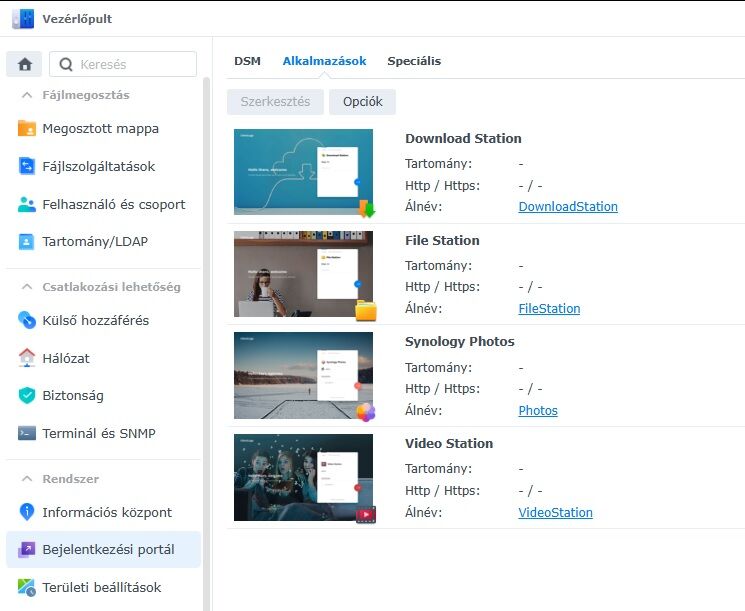Screen dimensions: 745x611
Task: Open the Speciális tab
Action: click(414, 61)
